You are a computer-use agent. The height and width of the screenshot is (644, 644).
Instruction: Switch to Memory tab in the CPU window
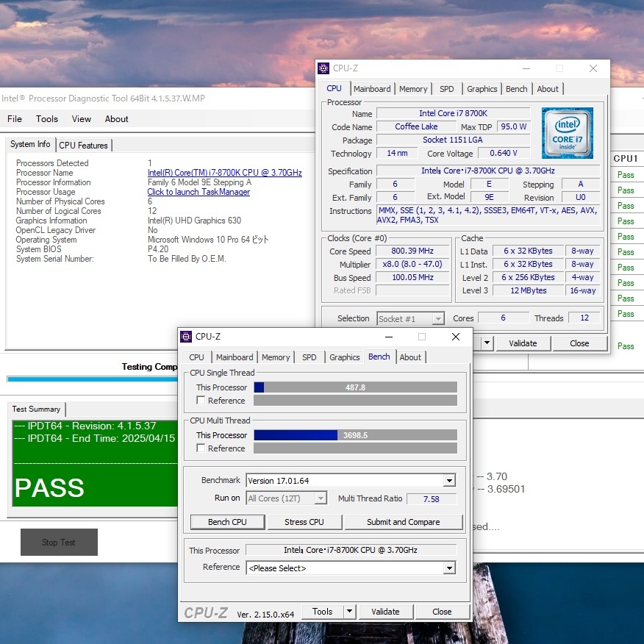[x=413, y=89]
